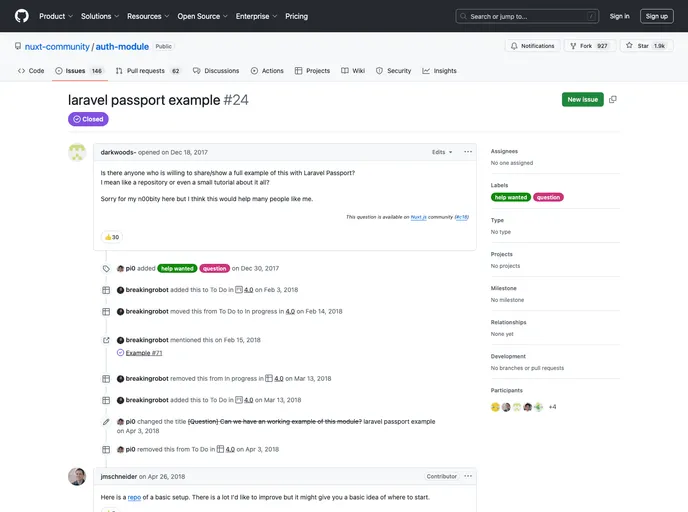Open more options on darkwoods- comment
The height and width of the screenshot is (512, 688).
click(x=468, y=152)
